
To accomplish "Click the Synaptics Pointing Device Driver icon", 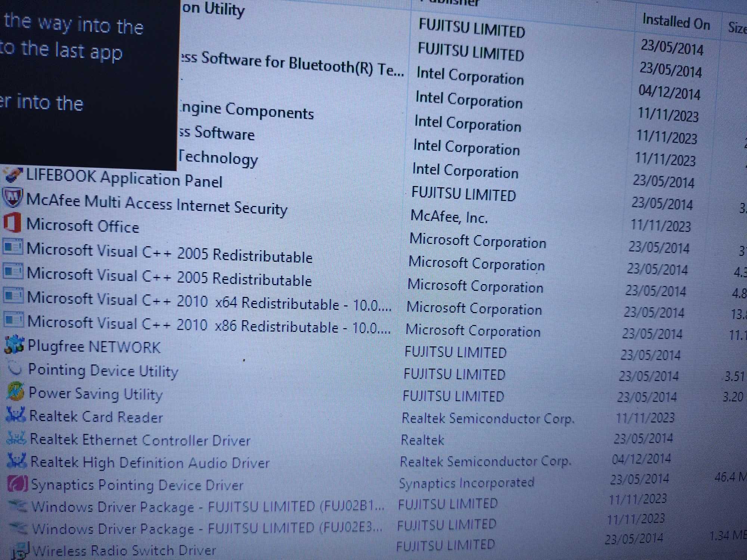I will tap(18, 483).
